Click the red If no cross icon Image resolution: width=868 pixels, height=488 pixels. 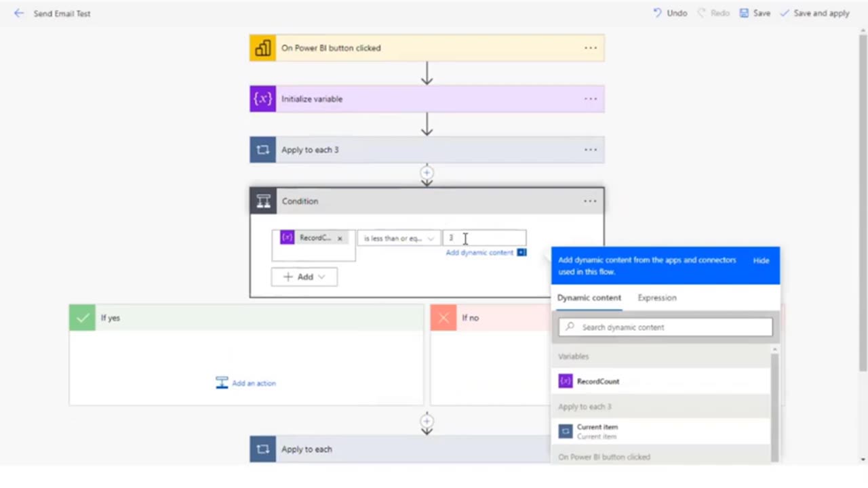click(443, 318)
